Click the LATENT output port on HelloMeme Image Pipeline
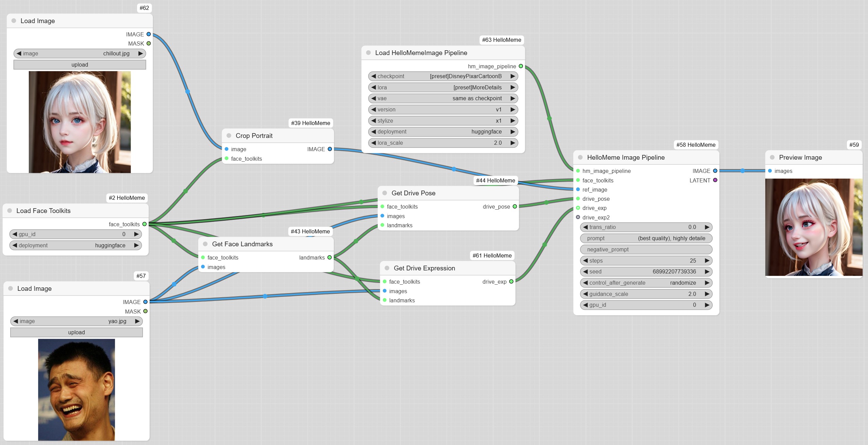This screenshot has width=868, height=445. [x=715, y=180]
